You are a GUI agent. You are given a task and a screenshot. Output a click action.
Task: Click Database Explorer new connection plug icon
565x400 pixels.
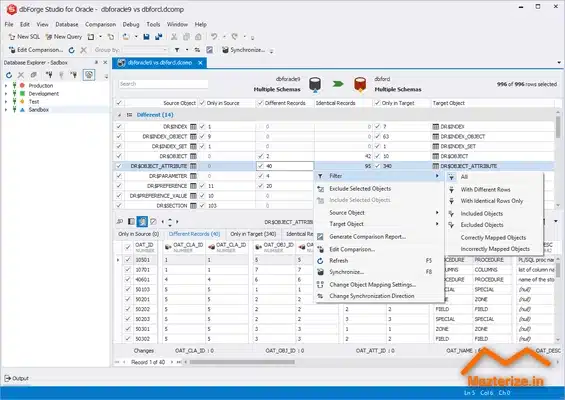coord(49,75)
